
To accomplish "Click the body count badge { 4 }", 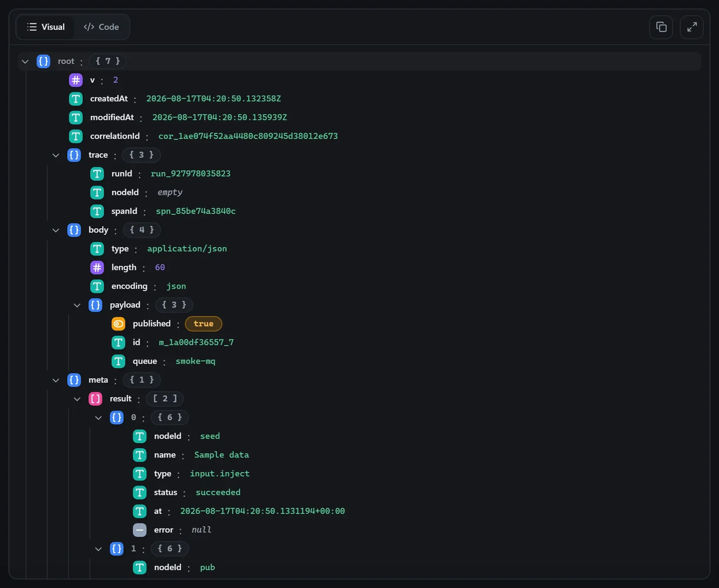I will point(142,230).
